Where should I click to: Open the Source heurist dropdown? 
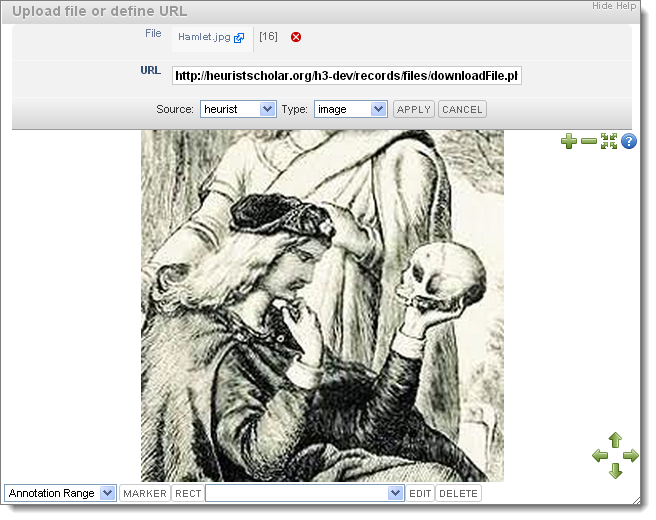click(x=238, y=109)
